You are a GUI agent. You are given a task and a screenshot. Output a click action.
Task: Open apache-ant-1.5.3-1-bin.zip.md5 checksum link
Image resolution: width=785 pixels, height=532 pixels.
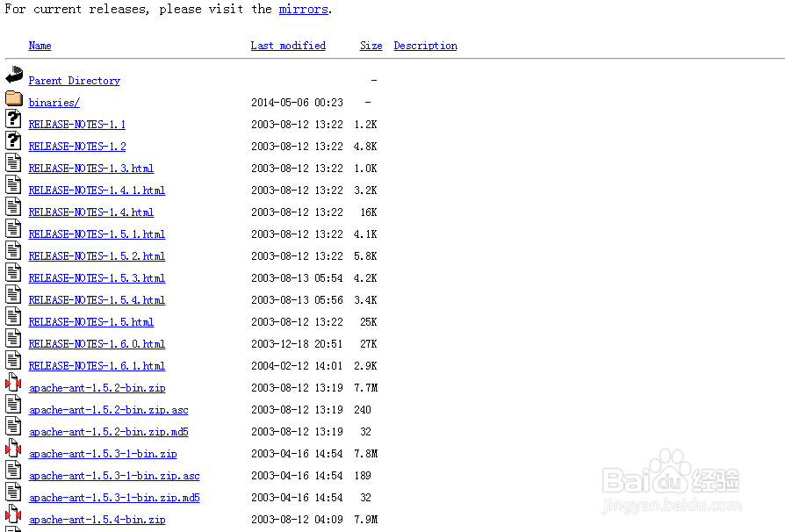[114, 499]
